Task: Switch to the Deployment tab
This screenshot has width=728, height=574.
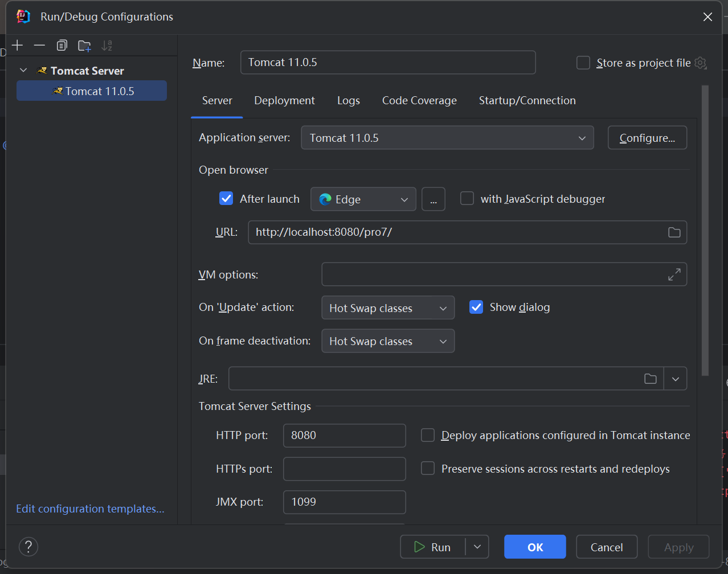Action: coord(284,101)
